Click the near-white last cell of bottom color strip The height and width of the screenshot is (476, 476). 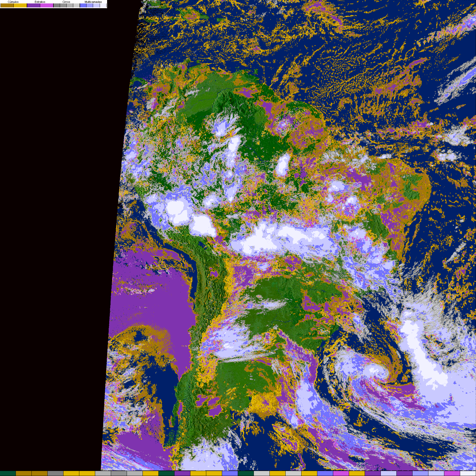coord(468,473)
